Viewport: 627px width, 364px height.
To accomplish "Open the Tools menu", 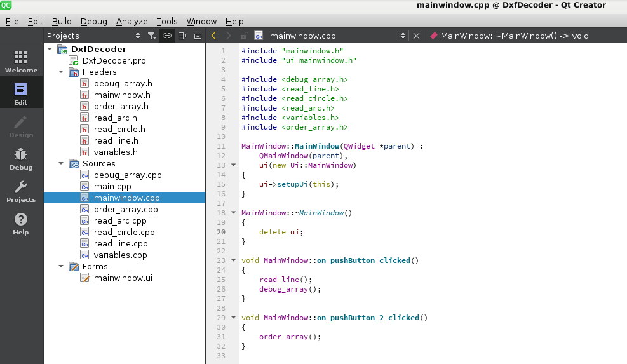I will 166,21.
